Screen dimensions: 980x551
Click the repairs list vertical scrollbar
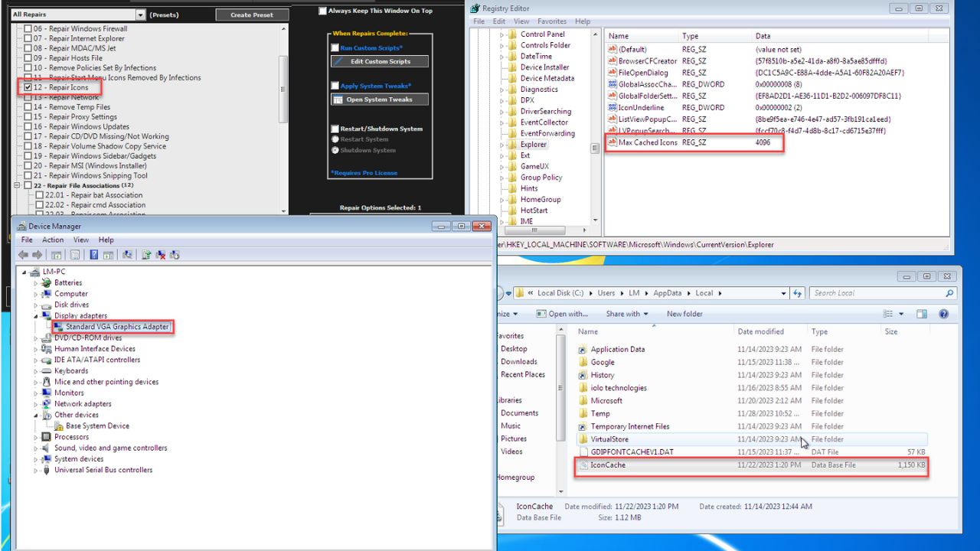click(284, 88)
